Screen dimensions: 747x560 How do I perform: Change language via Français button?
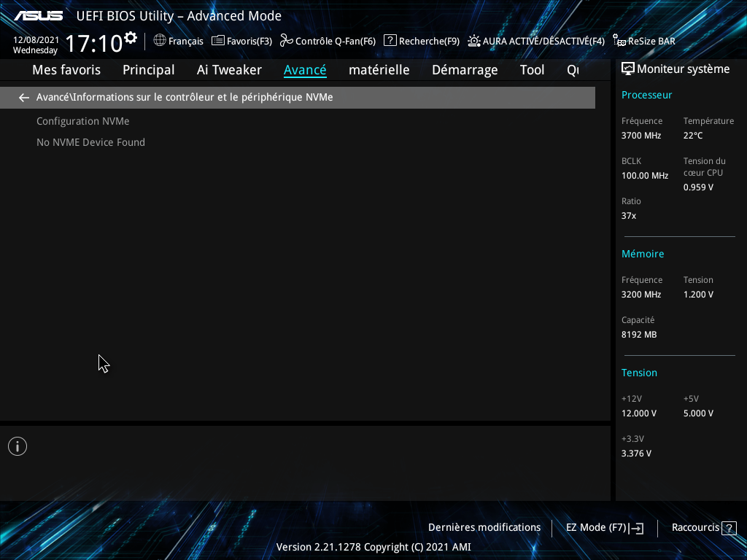186,41
